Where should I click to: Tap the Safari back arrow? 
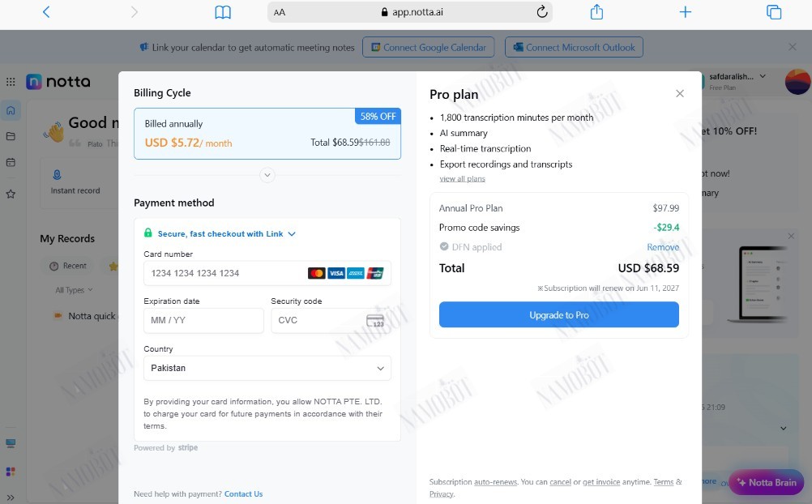46,12
